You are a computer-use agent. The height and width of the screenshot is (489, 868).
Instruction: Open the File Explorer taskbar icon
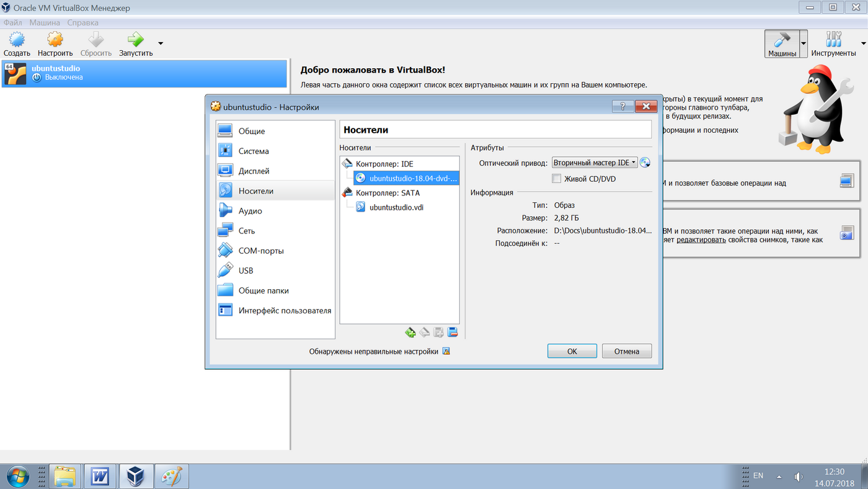coord(64,477)
